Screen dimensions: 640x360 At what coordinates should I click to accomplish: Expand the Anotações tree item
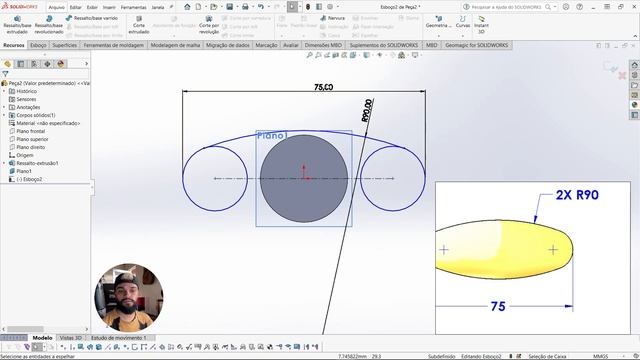pos(4,107)
